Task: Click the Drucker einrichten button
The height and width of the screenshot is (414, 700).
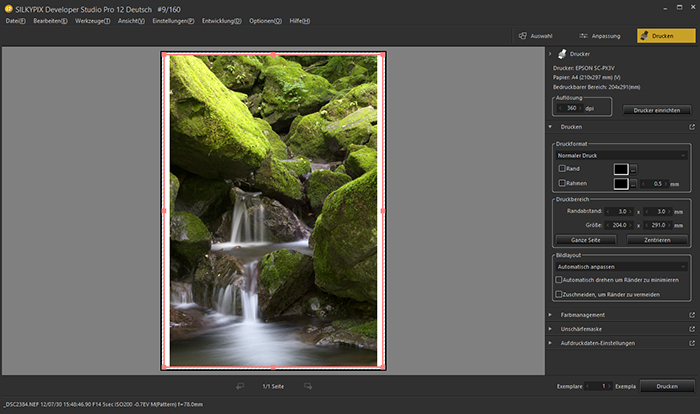Action: (656, 109)
